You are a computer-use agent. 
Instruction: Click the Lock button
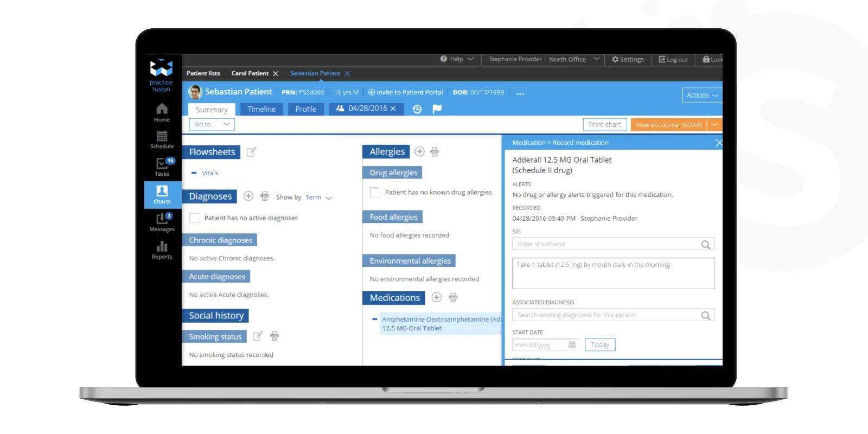click(x=713, y=59)
